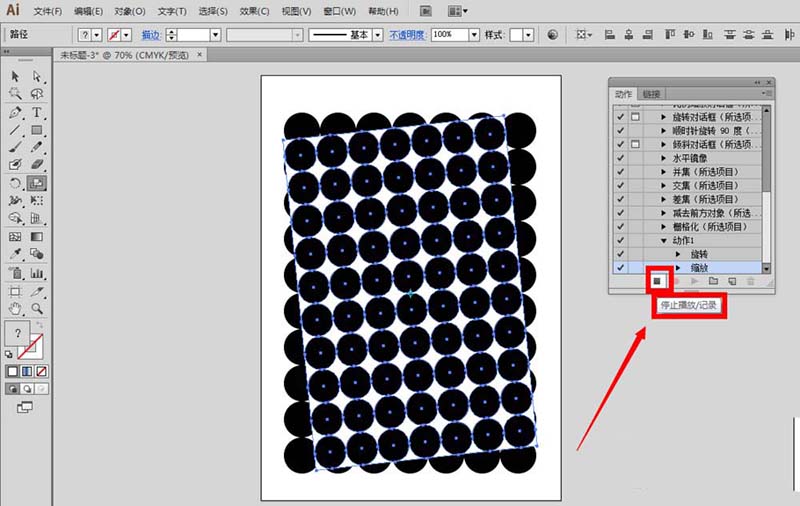Viewport: 800px width, 506px height.
Task: Collapse the 动作1 action group
Action: click(663, 241)
